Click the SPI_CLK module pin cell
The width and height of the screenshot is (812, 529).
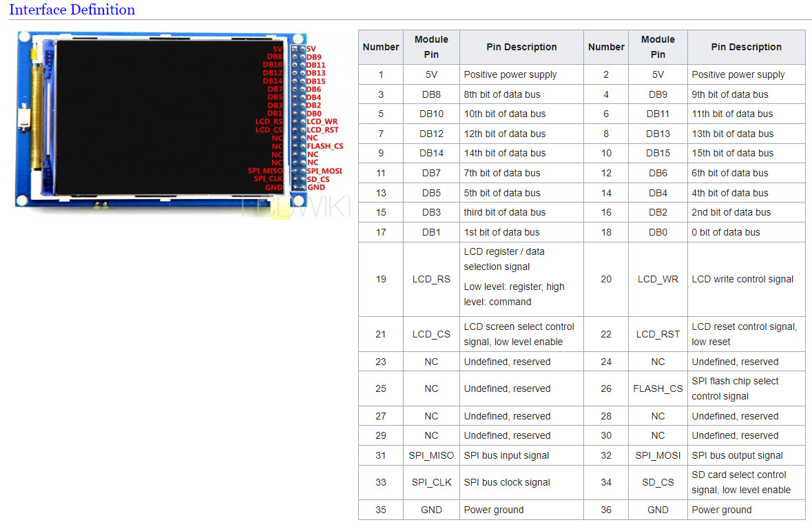(x=431, y=482)
